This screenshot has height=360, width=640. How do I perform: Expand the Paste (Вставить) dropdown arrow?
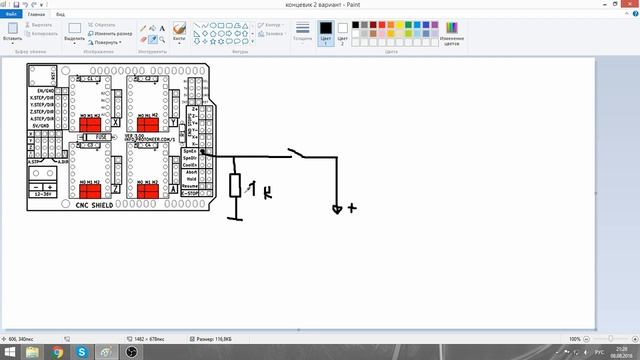[x=13, y=43]
